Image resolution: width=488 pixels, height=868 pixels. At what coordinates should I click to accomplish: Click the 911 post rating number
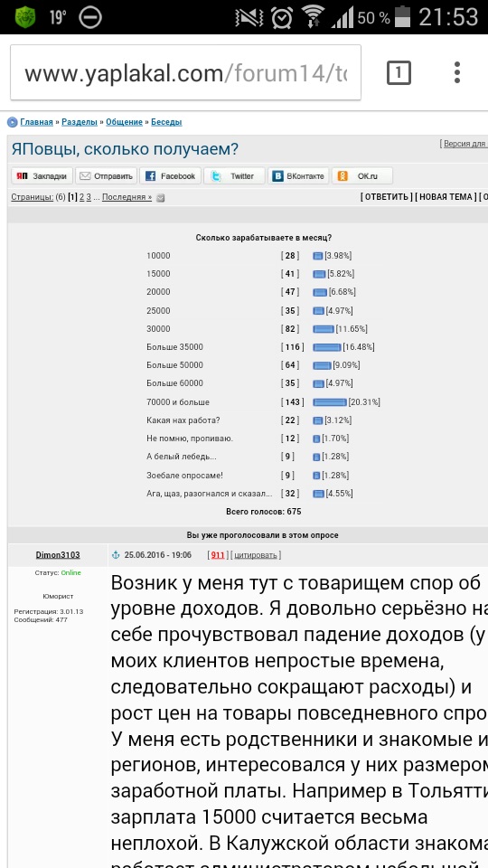218,554
